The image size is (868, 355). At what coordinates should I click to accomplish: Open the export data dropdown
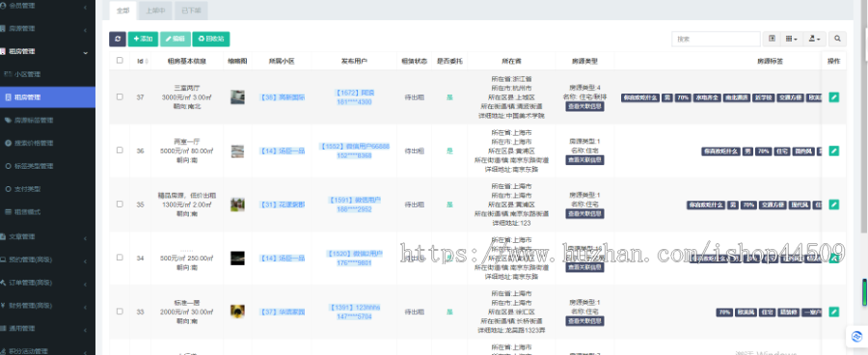[x=814, y=39]
